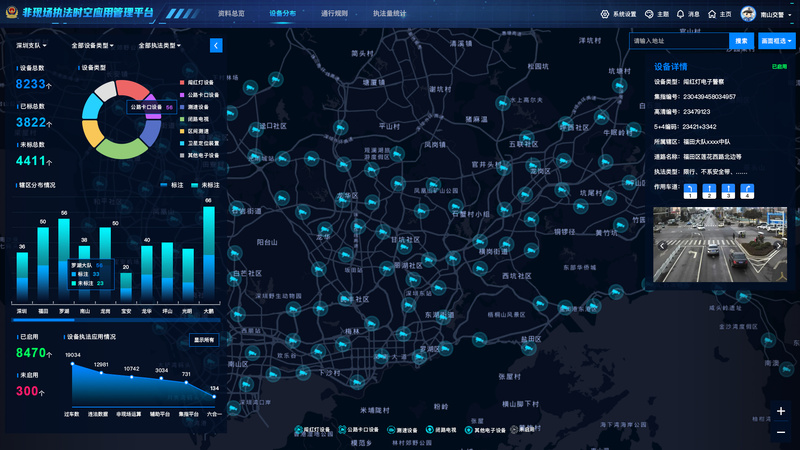Click the 主题 theme icon
The height and width of the screenshot is (450, 800).
point(649,14)
